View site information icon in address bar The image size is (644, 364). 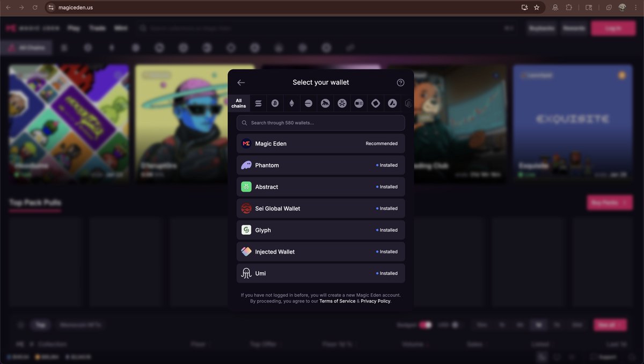pyautogui.click(x=52, y=8)
